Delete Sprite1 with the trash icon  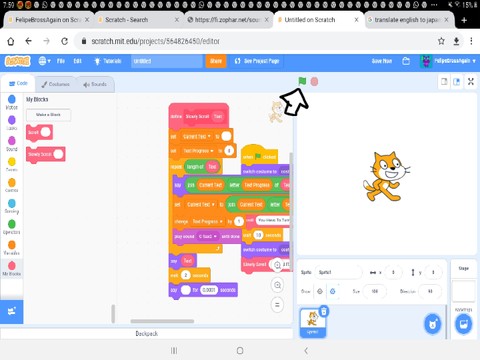[x=324, y=312]
